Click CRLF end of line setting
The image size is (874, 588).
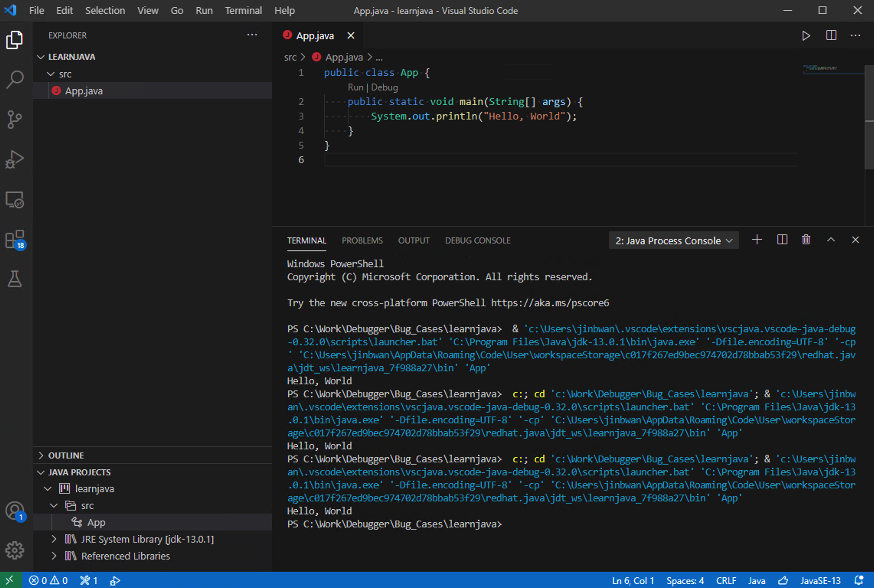(x=726, y=580)
